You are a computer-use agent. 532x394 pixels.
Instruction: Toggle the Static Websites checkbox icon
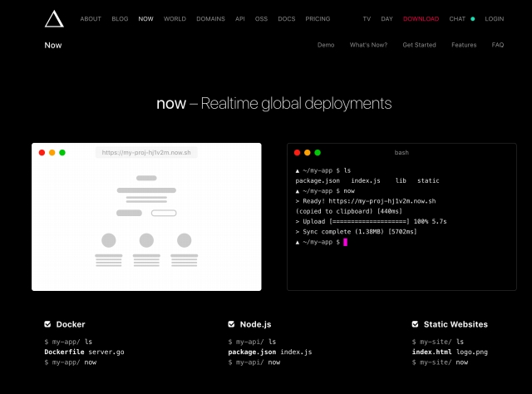[415, 324]
